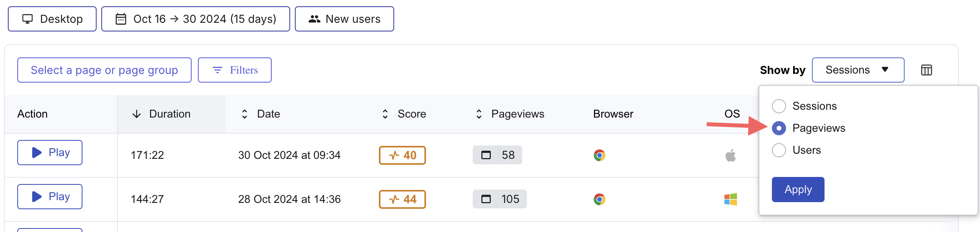Click the score badge showing 44
The width and height of the screenshot is (980, 232).
point(402,199)
